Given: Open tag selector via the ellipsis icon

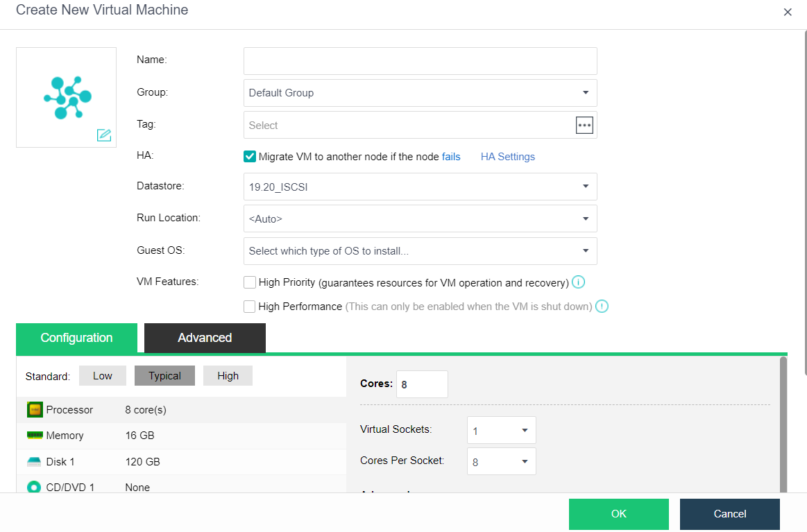Looking at the screenshot, I should [x=584, y=125].
